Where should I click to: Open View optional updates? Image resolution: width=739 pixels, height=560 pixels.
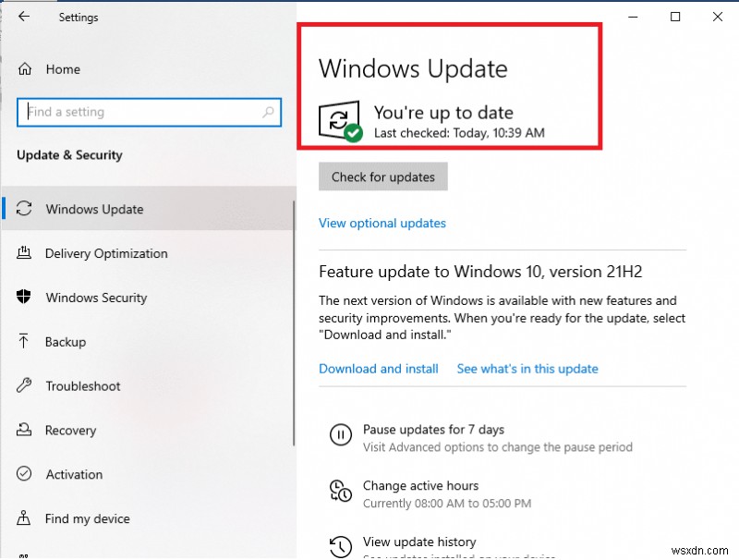point(382,223)
